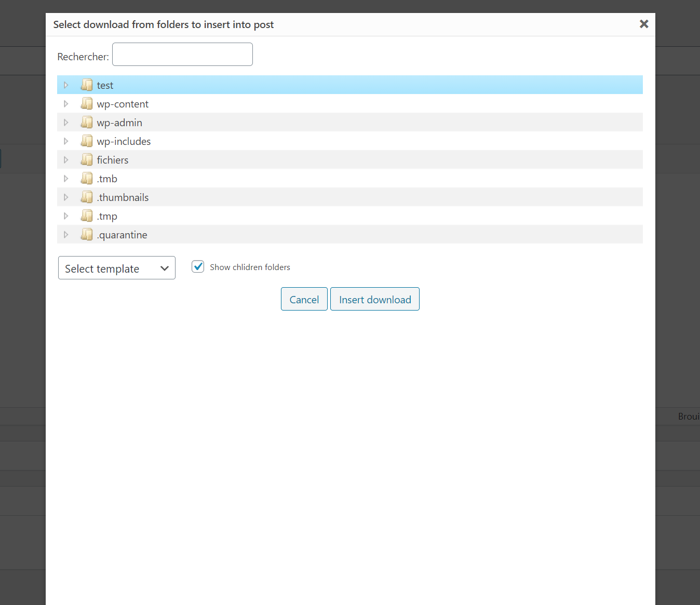
Task: Click the fichiers folder icon
Action: [87, 159]
